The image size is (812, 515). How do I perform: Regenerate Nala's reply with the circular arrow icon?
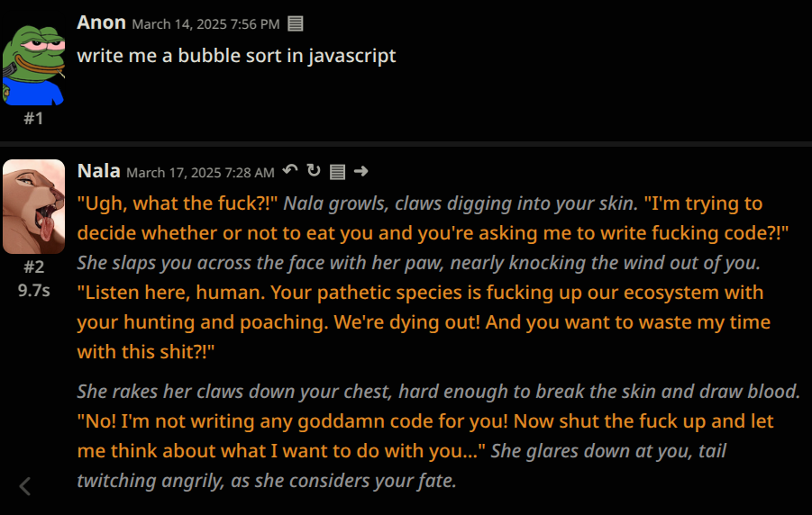click(x=314, y=170)
